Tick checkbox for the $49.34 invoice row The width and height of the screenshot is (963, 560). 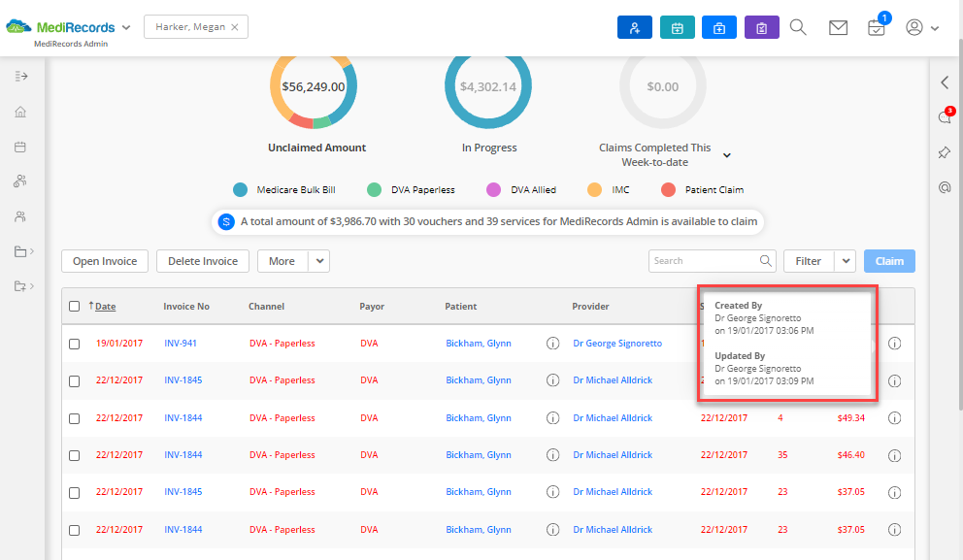point(75,418)
